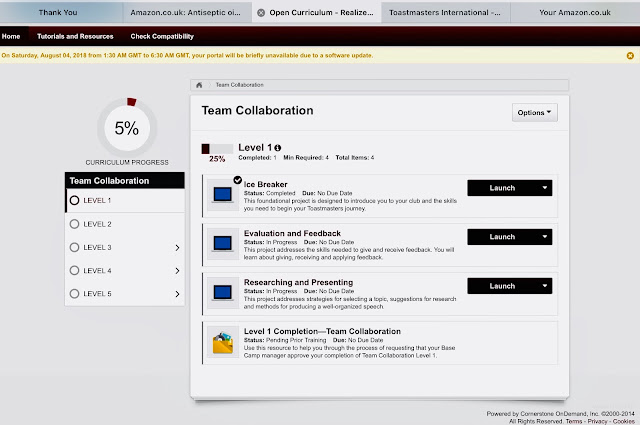Click the 'CURRICULUM PROGRESS' label

tap(127, 162)
